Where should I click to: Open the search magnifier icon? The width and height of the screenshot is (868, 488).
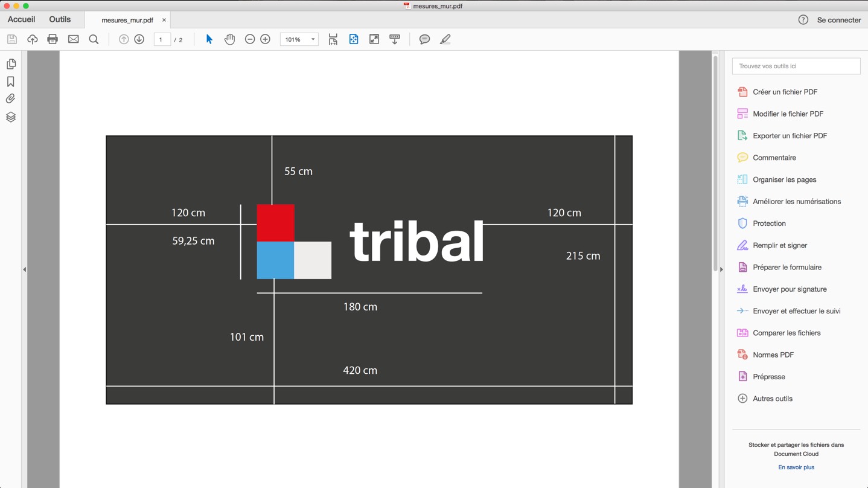pyautogui.click(x=94, y=39)
